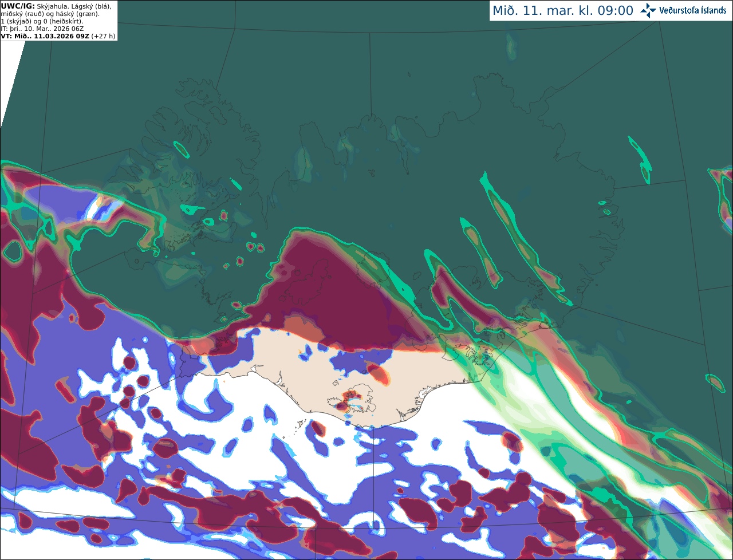Click the bold 'UWC/IG:' model label
Viewport: 733px width, 560px height.
[x=18, y=6]
